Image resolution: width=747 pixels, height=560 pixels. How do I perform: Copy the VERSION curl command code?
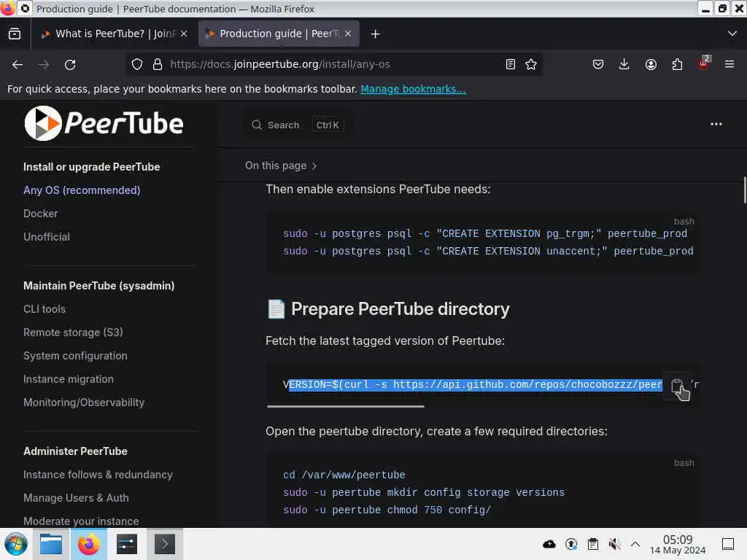coord(677,386)
